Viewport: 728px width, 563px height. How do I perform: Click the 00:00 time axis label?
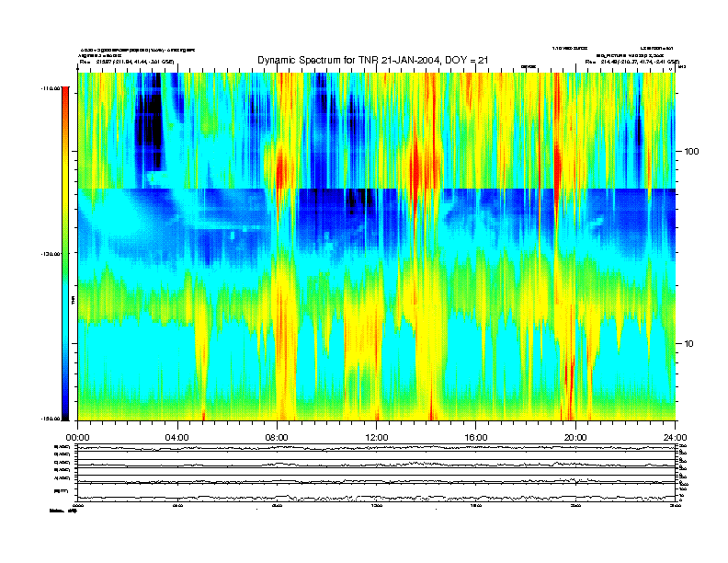[x=77, y=438]
